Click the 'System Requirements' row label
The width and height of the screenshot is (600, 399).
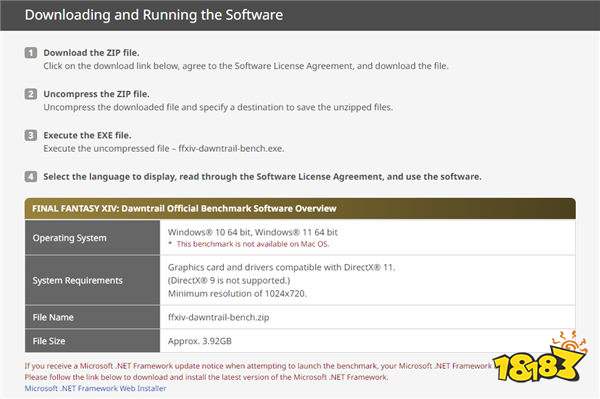click(x=77, y=280)
